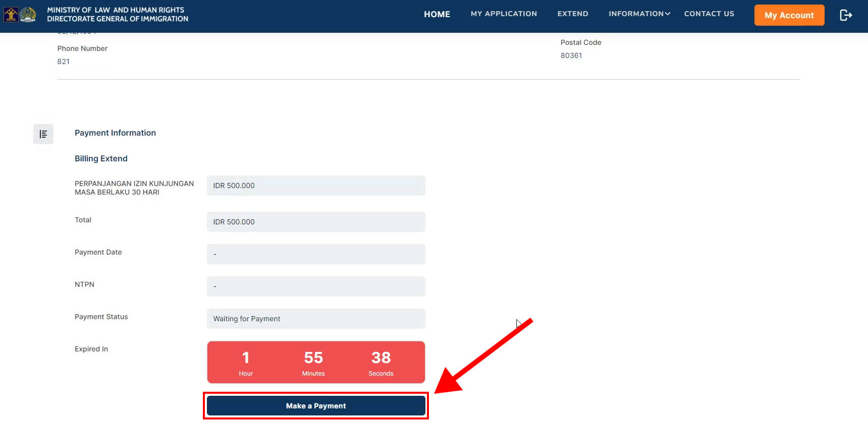The image size is (868, 422).
Task: Open the HOME menu item
Action: tap(437, 14)
